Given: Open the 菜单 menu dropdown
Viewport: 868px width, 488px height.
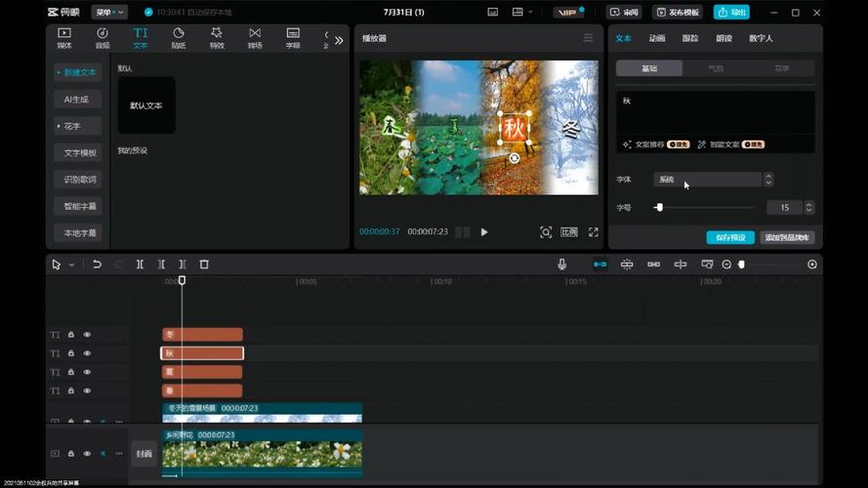Looking at the screenshot, I should (x=108, y=13).
